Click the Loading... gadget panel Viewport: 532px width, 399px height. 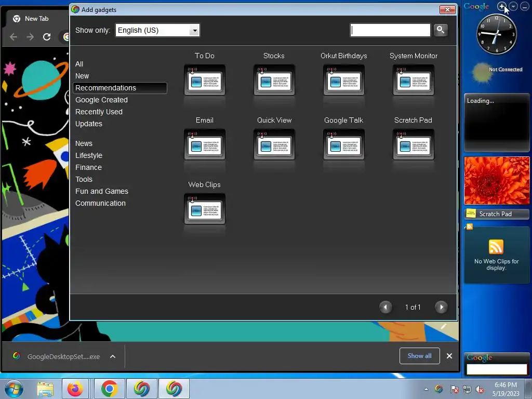pos(496,123)
